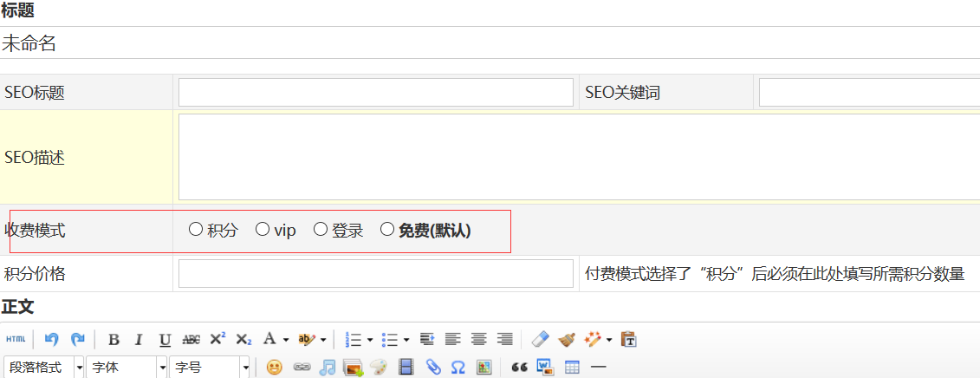This screenshot has width=980, height=378.
Task: Select the 登录 payment mode radio
Action: pyautogui.click(x=321, y=230)
